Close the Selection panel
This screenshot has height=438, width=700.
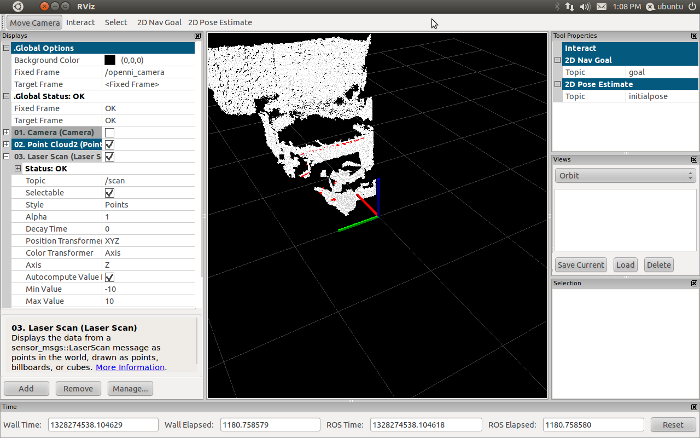point(693,283)
